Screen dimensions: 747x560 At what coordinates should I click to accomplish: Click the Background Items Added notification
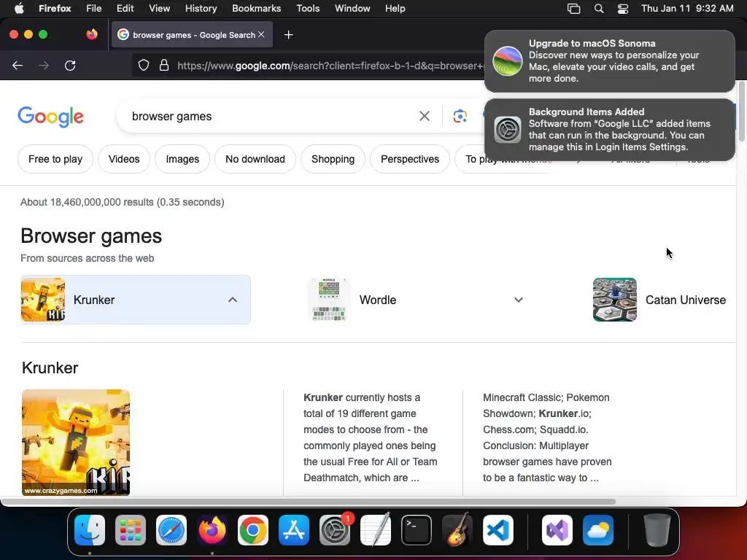(x=609, y=130)
